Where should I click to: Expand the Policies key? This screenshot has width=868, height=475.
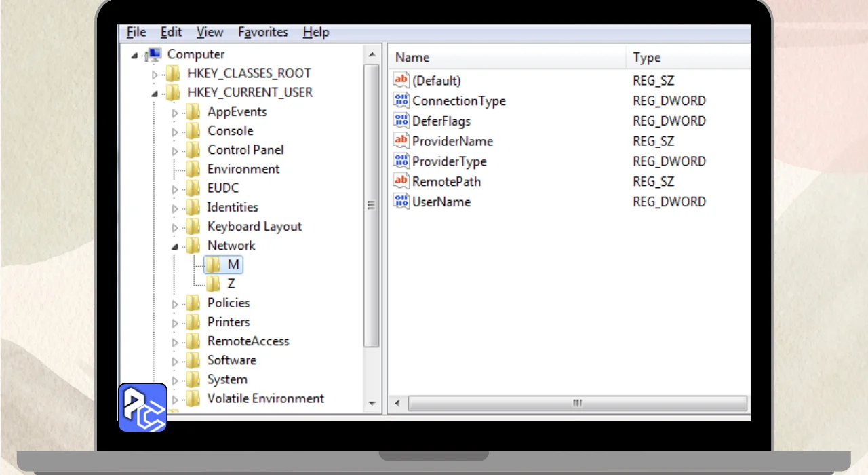(x=175, y=303)
